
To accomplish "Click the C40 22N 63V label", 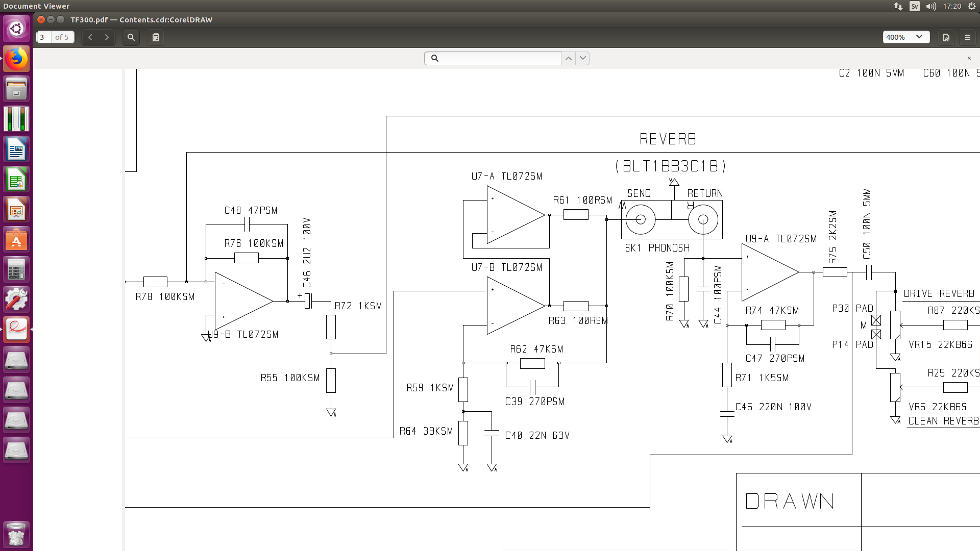I will click(x=537, y=436).
